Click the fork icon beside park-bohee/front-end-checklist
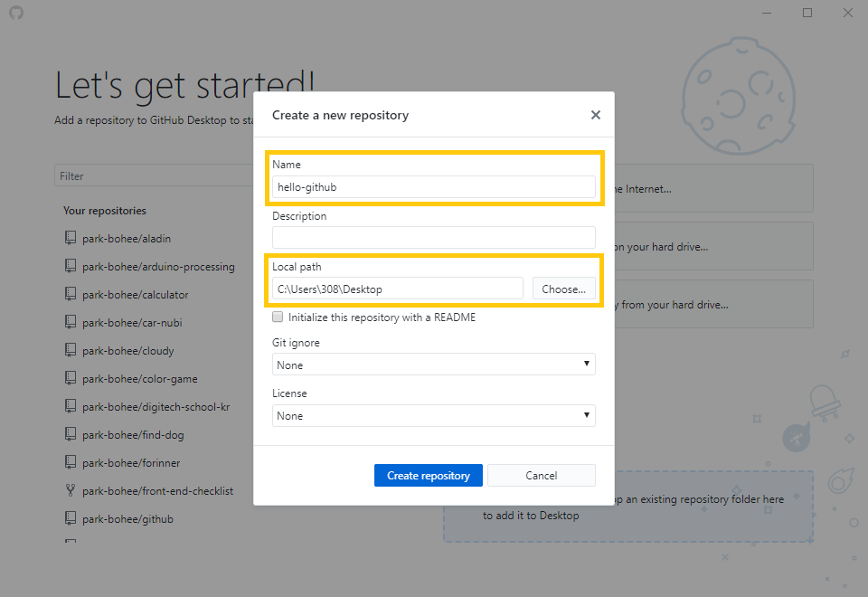Viewport: 868px width, 597px height. tap(71, 490)
